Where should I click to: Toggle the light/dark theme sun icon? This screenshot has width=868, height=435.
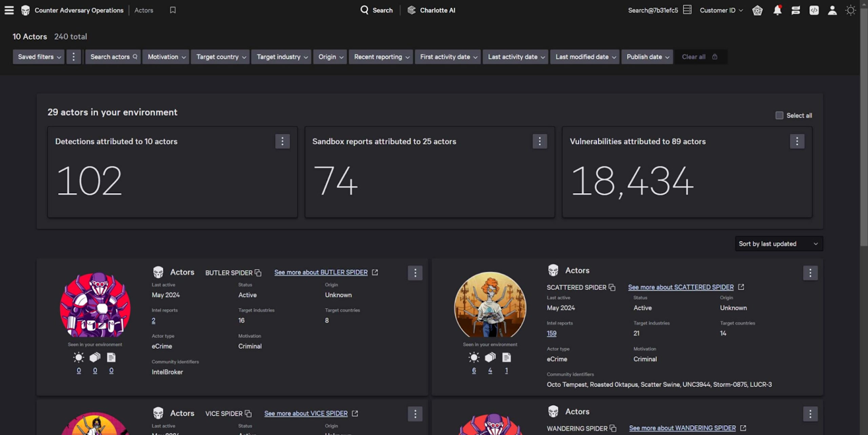click(x=851, y=10)
